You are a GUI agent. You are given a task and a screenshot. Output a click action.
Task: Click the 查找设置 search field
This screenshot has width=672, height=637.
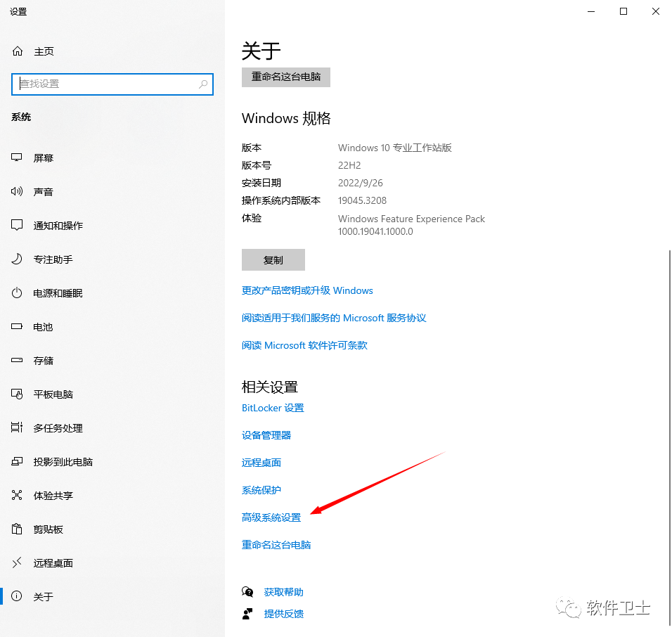pyautogui.click(x=112, y=84)
